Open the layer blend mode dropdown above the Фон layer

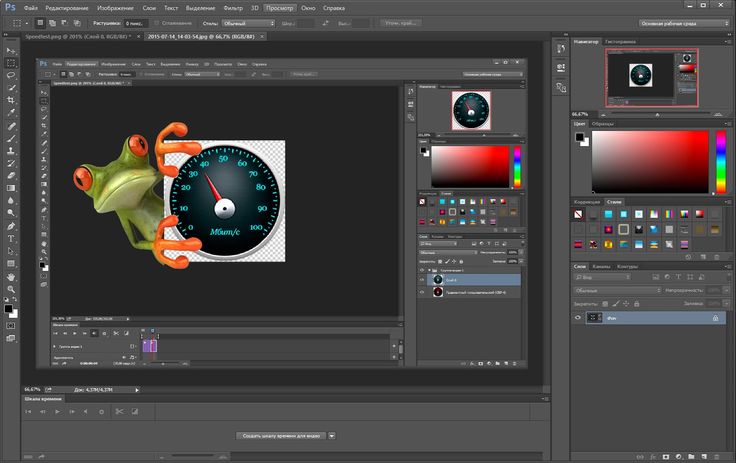[x=617, y=291]
